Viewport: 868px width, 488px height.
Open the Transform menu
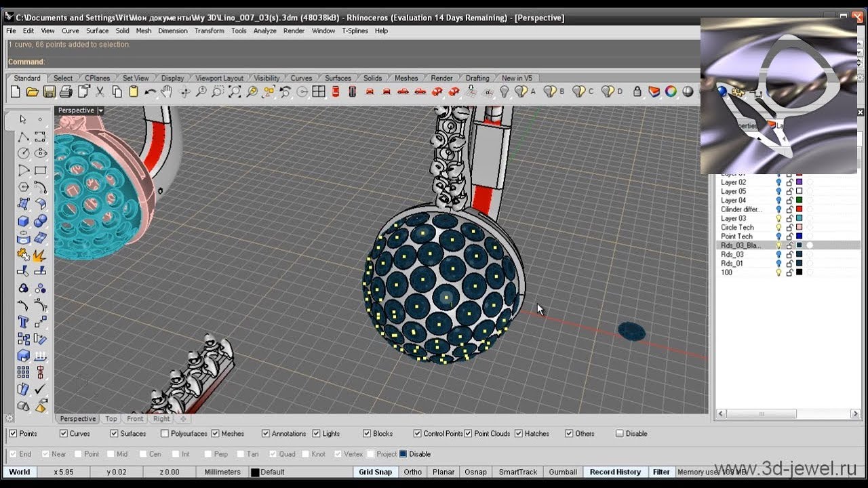(x=209, y=30)
